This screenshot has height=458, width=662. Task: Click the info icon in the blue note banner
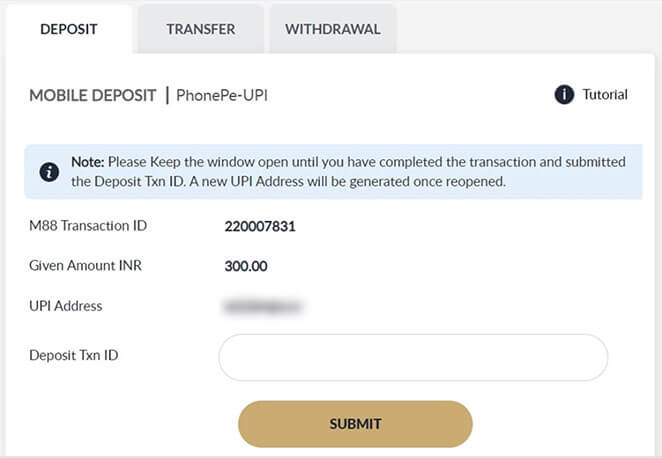(x=48, y=172)
